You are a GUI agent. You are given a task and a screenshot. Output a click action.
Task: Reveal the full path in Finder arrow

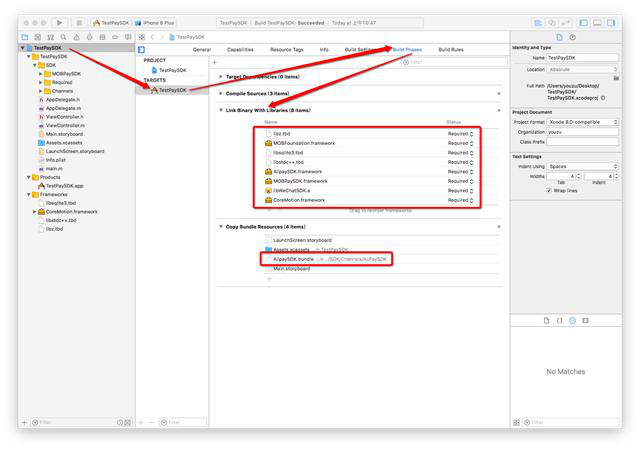[x=603, y=98]
